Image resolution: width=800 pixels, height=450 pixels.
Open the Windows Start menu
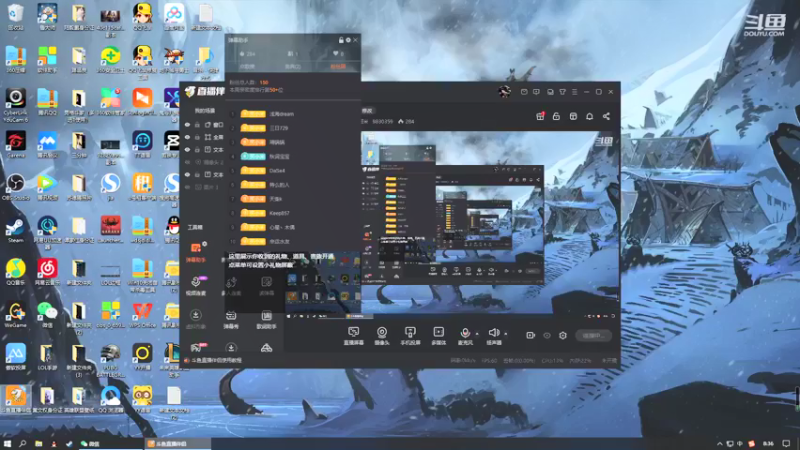click(x=7, y=443)
